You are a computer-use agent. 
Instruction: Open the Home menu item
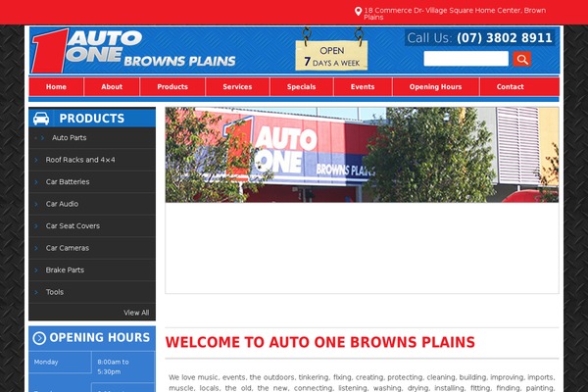pyautogui.click(x=56, y=86)
